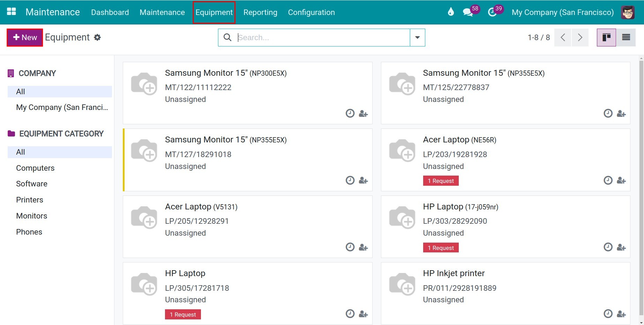Click the 1-8 / 8 pager counter
The image size is (644, 325).
[x=539, y=37]
